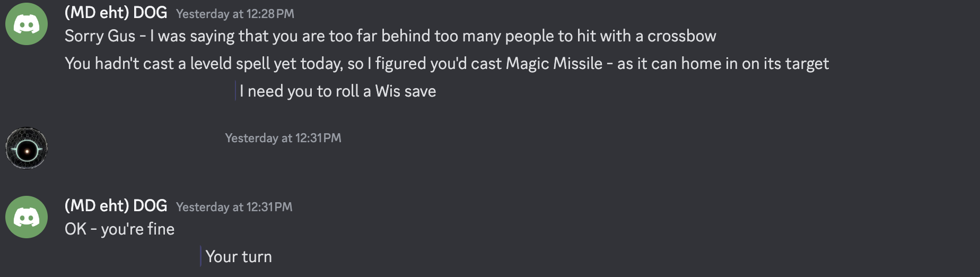
Task: Select the 'OK - you're fine' message
Action: (x=119, y=229)
